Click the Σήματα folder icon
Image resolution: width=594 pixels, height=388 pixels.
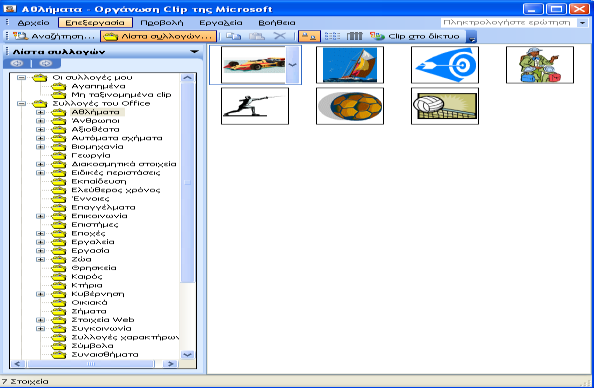(58, 311)
